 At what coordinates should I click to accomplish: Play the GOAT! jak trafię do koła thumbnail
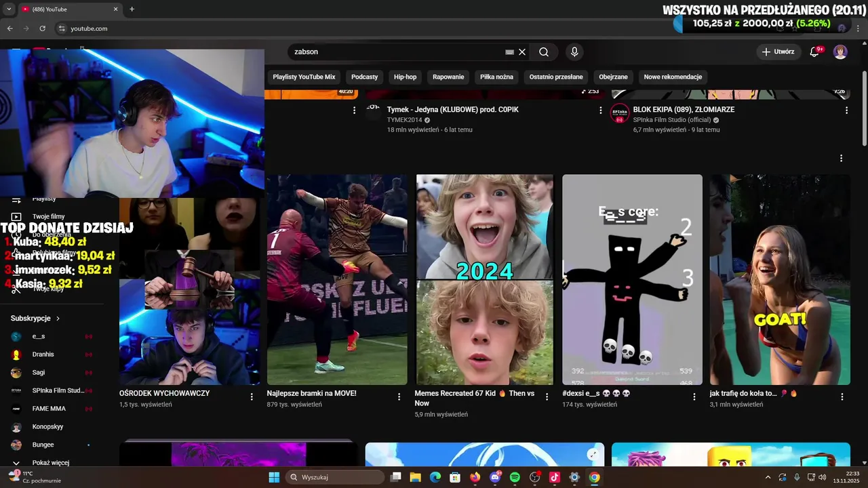780,280
